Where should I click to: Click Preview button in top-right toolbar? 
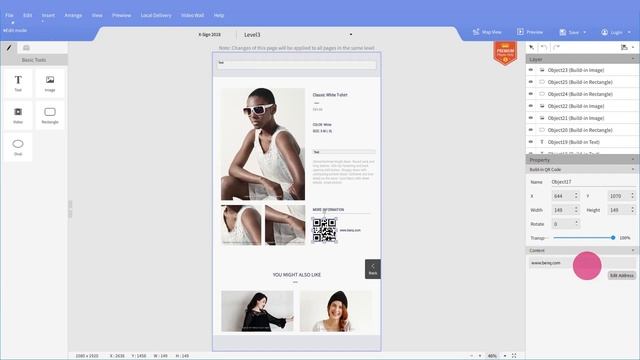tap(530, 32)
